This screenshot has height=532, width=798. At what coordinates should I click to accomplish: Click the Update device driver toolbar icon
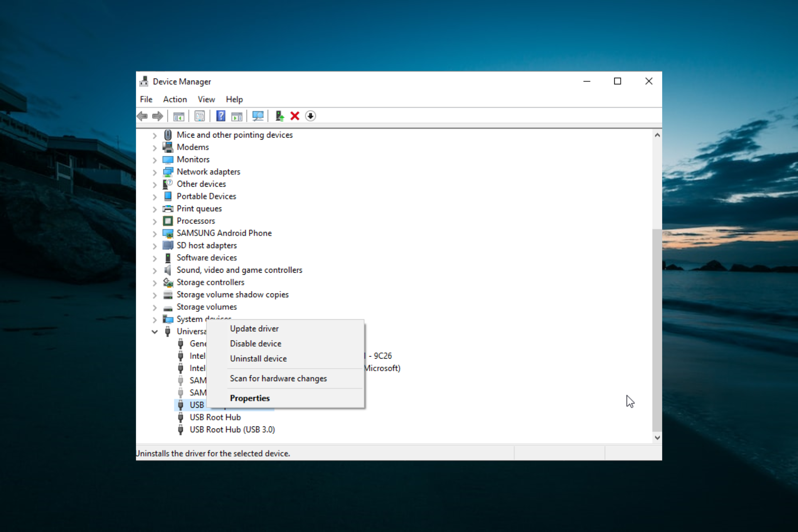click(x=279, y=116)
